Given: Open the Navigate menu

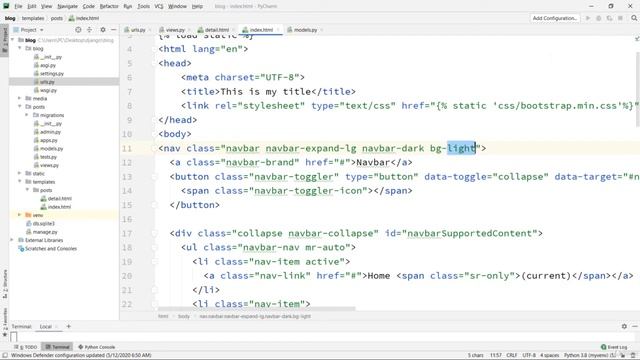Looking at the screenshot, I should point(67,6).
